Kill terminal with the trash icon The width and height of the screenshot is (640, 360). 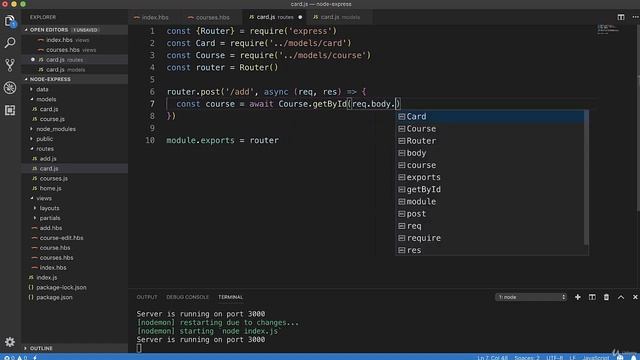[606, 297]
